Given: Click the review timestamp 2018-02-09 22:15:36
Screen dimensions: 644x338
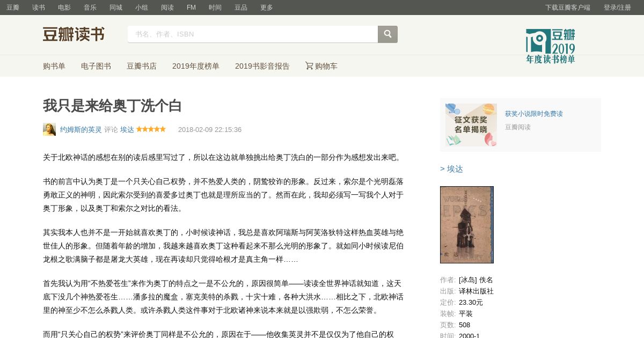Looking at the screenshot, I should pyautogui.click(x=210, y=129).
